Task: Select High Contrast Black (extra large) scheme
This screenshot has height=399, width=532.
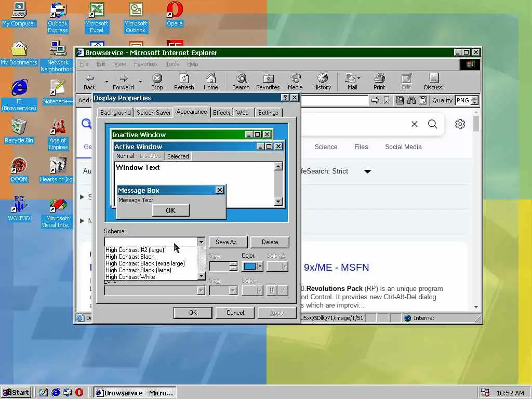Action: (x=145, y=263)
